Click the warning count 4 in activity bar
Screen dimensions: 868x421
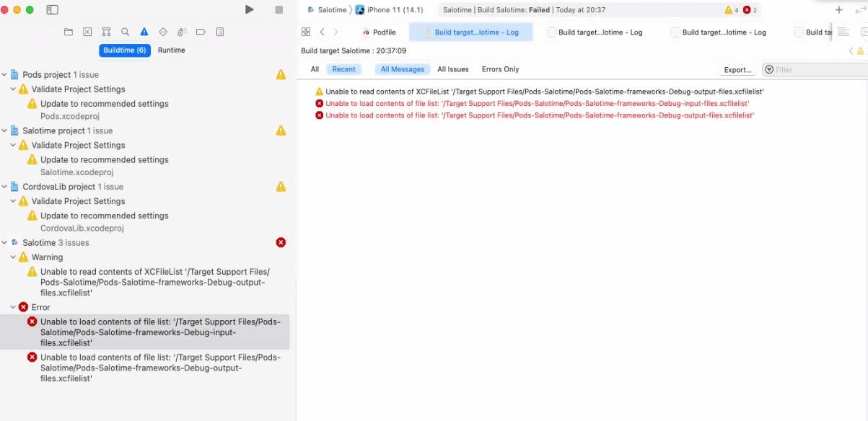(732, 10)
